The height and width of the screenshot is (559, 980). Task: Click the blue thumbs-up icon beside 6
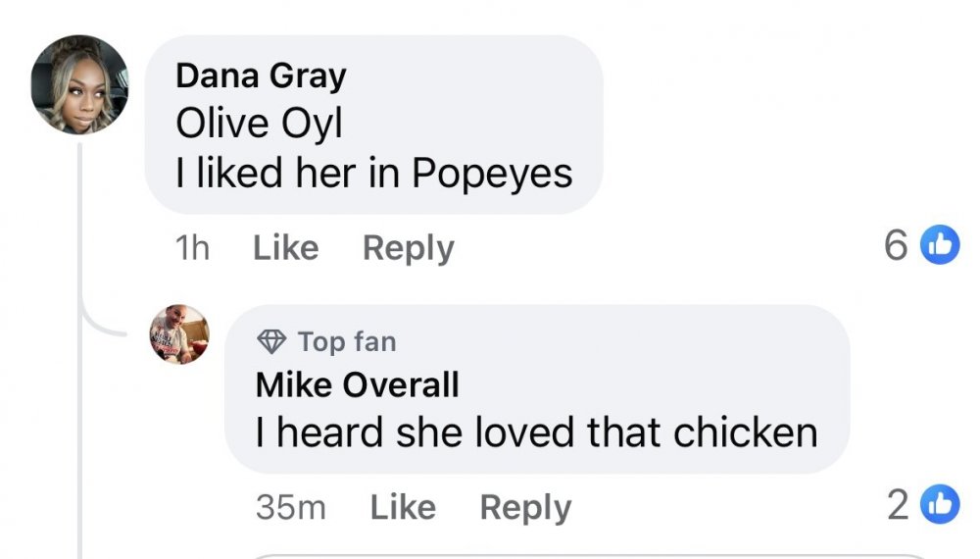[941, 246]
